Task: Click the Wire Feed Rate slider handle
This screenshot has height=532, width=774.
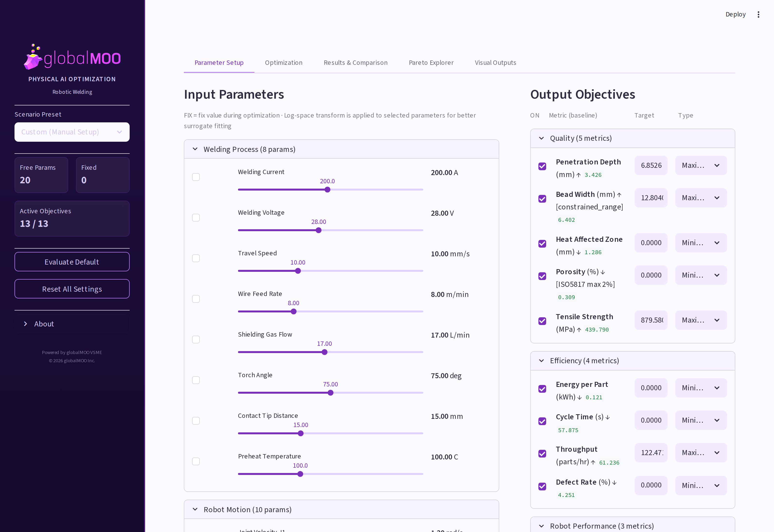Action: 294,312
